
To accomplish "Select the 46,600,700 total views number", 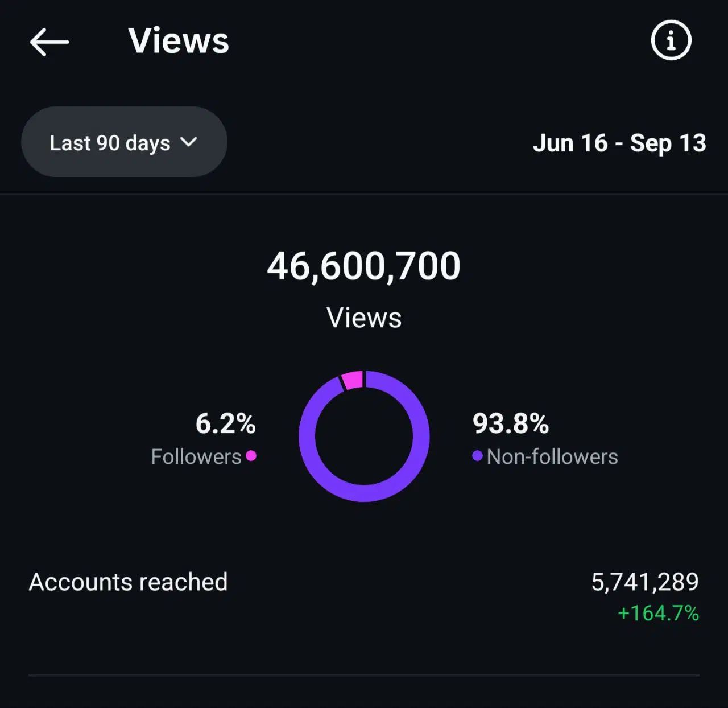I will coord(364,266).
